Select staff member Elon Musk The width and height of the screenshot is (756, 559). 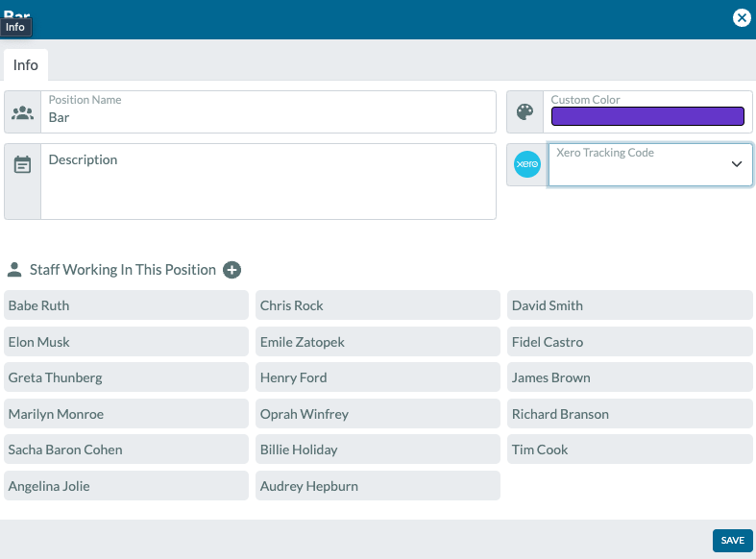coord(127,342)
